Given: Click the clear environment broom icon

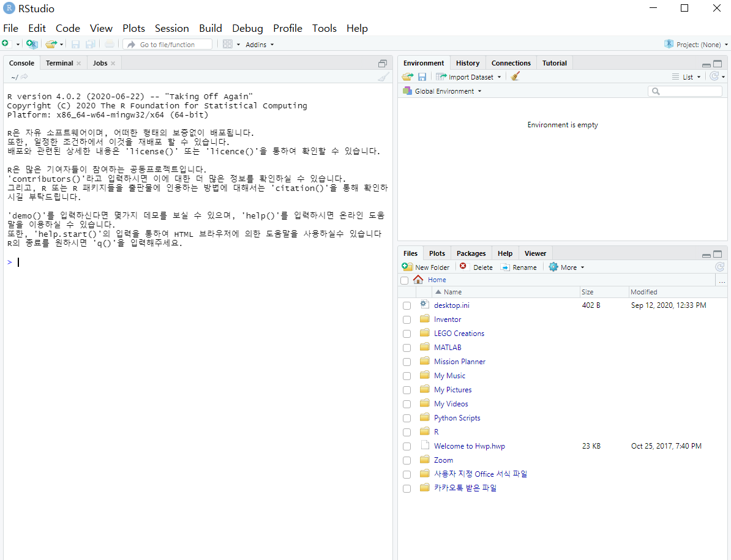Looking at the screenshot, I should [515, 77].
